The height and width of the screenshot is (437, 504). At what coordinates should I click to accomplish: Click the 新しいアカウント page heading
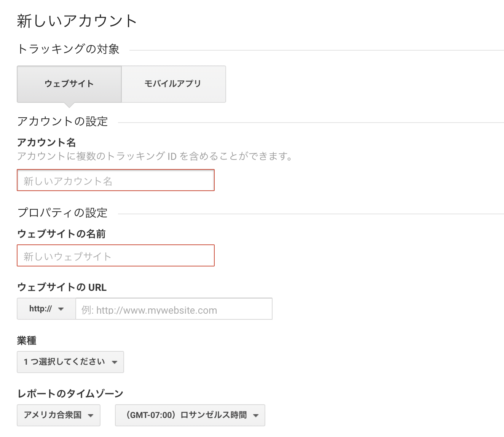click(77, 21)
